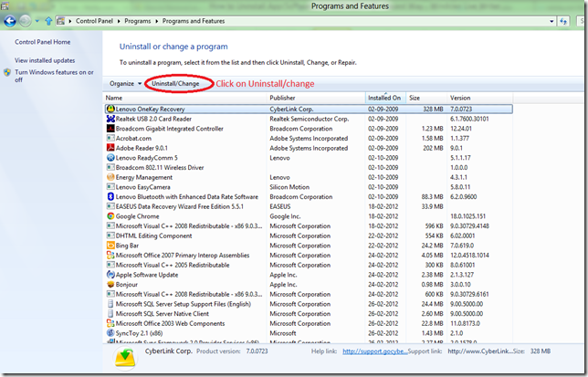The image size is (588, 377).
Task: Click the Google Chrome icon
Action: 110,216
